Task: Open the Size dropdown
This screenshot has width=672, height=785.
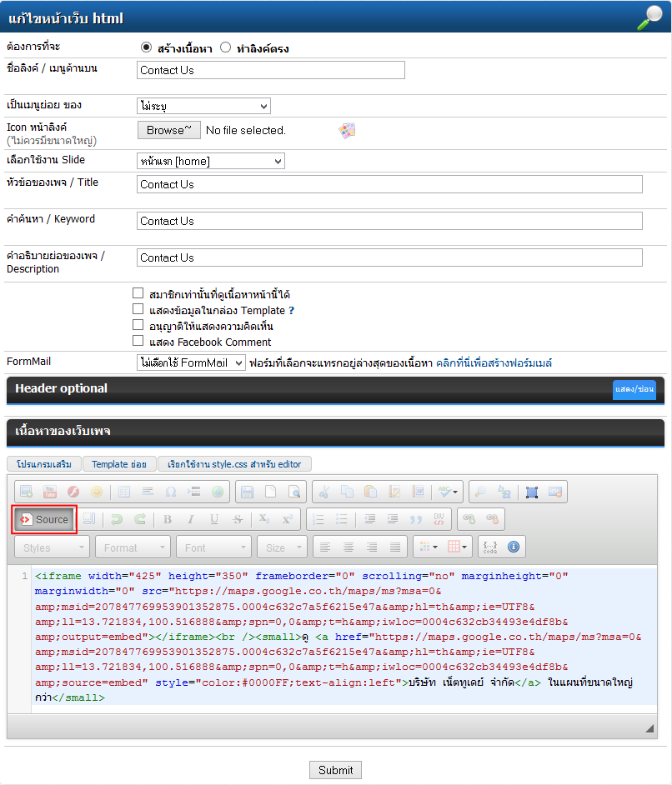Action: 282,547
